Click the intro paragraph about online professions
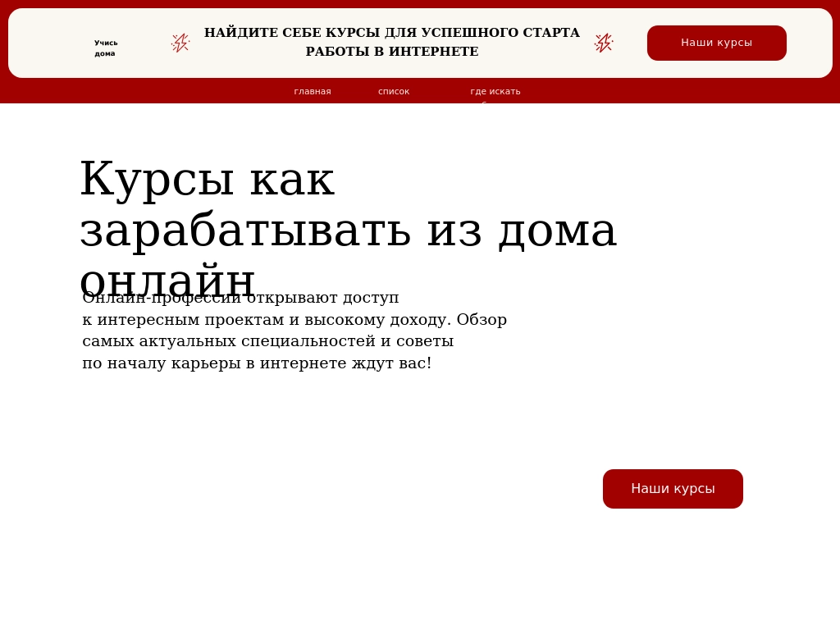The height and width of the screenshot is (630, 840). click(x=294, y=330)
